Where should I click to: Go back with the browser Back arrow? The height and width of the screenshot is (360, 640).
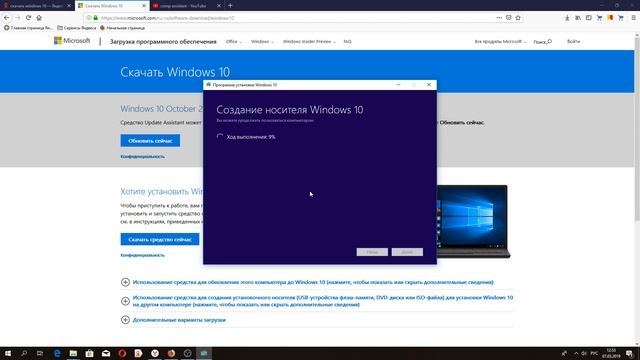(7, 18)
